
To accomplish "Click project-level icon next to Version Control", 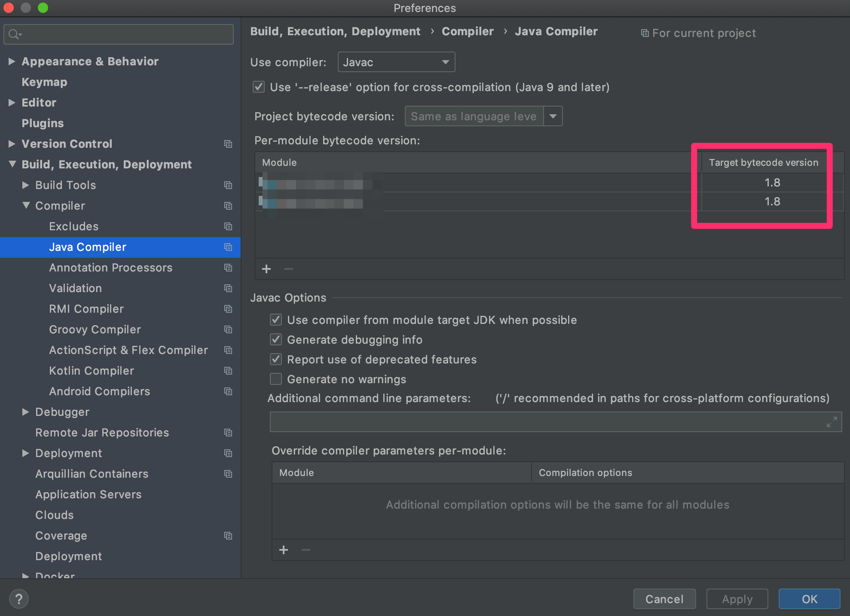I will click(x=228, y=144).
